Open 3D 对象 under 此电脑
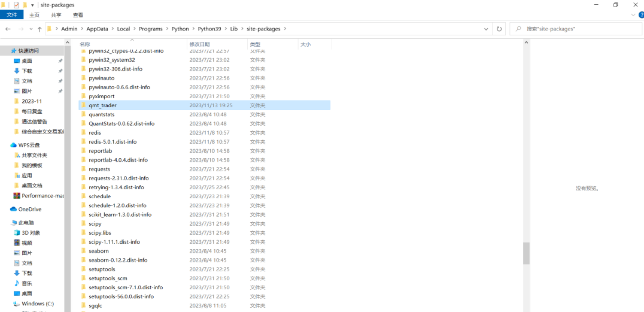This screenshot has height=312, width=644. [x=31, y=233]
